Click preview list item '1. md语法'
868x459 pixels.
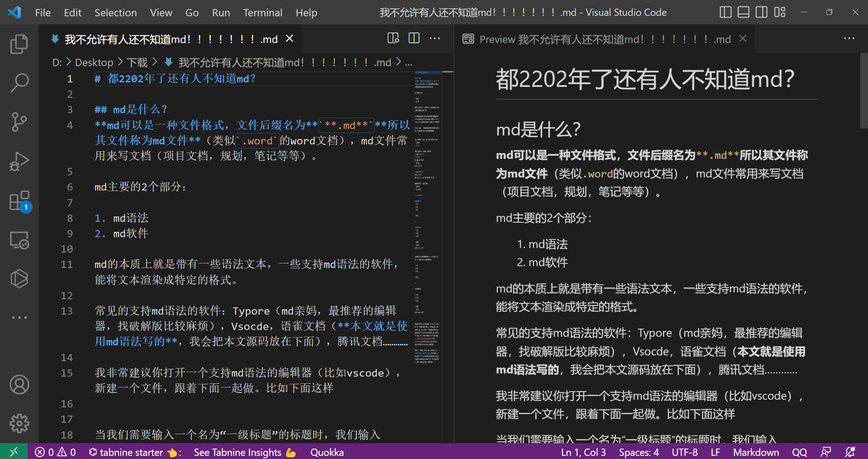tap(542, 244)
